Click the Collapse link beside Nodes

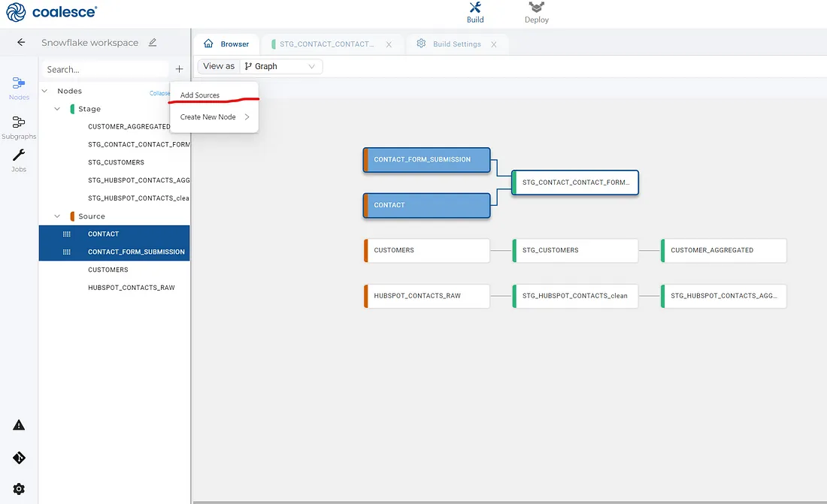pyautogui.click(x=159, y=92)
